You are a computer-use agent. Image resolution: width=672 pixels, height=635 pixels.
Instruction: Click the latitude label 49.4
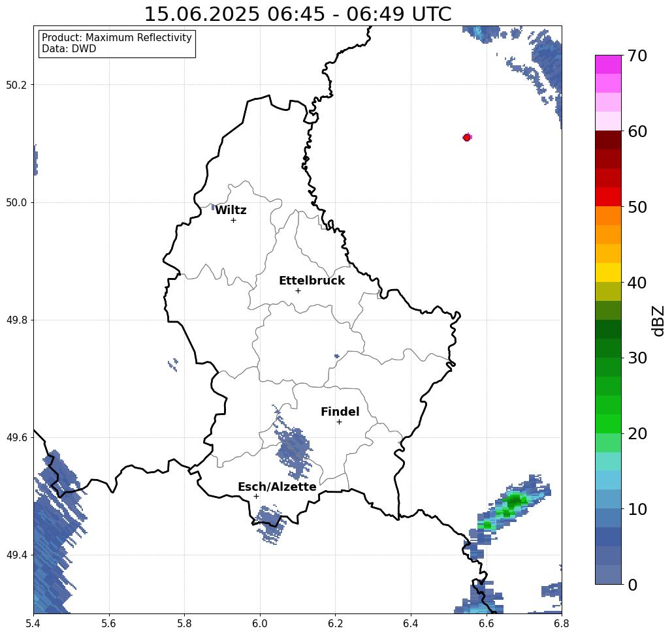(16, 555)
